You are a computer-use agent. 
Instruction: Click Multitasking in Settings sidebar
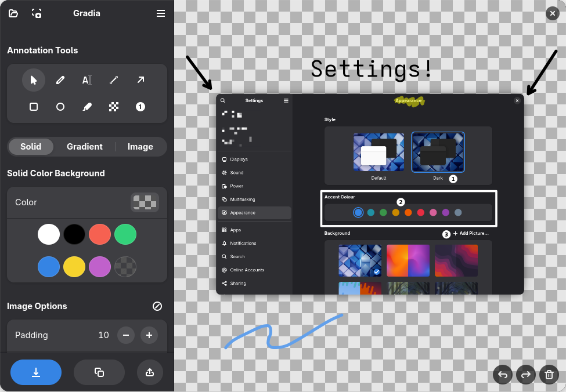click(x=254, y=199)
